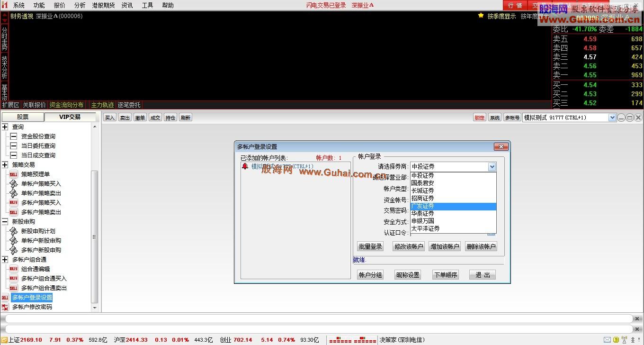Choose 广发证券 from broker list

pos(453,206)
